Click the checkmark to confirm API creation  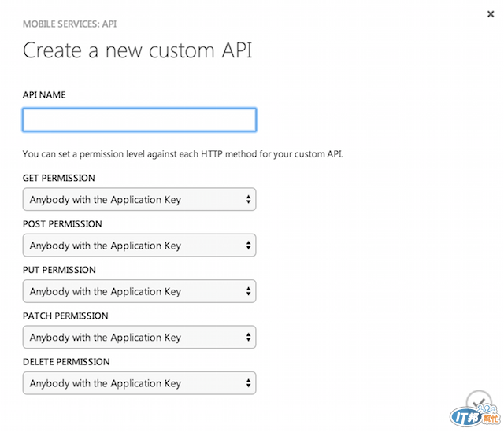[x=479, y=401]
